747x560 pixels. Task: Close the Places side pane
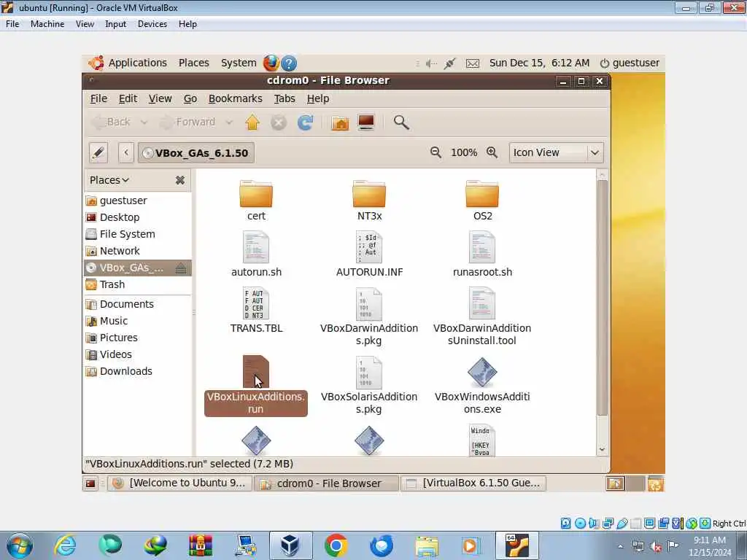(x=180, y=180)
